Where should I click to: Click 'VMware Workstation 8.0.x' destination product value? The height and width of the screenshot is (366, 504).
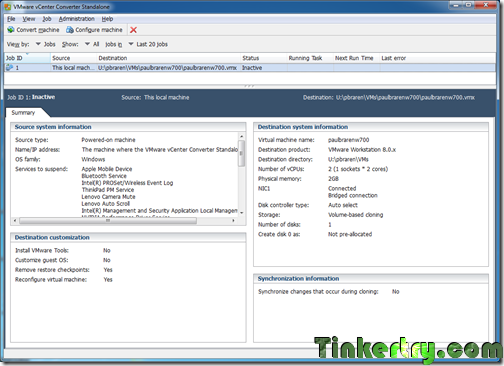click(362, 150)
